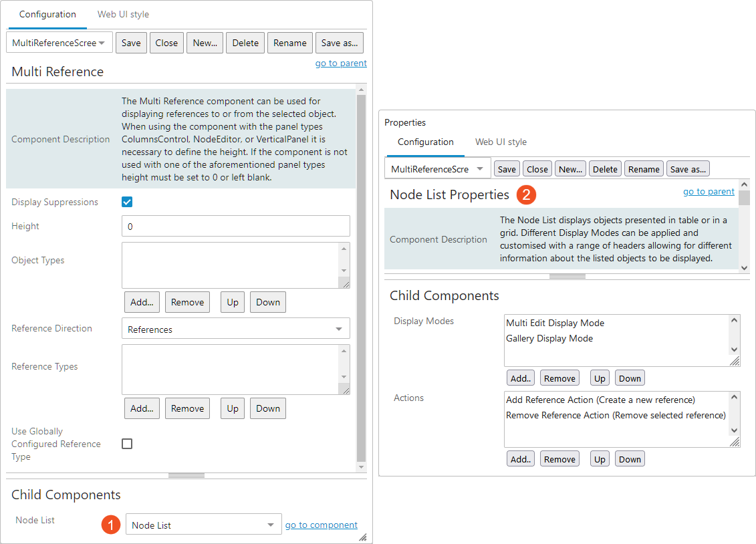Open the left MultiReferenceScreen selector dropdown
The width and height of the screenshot is (756, 544).
click(59, 43)
